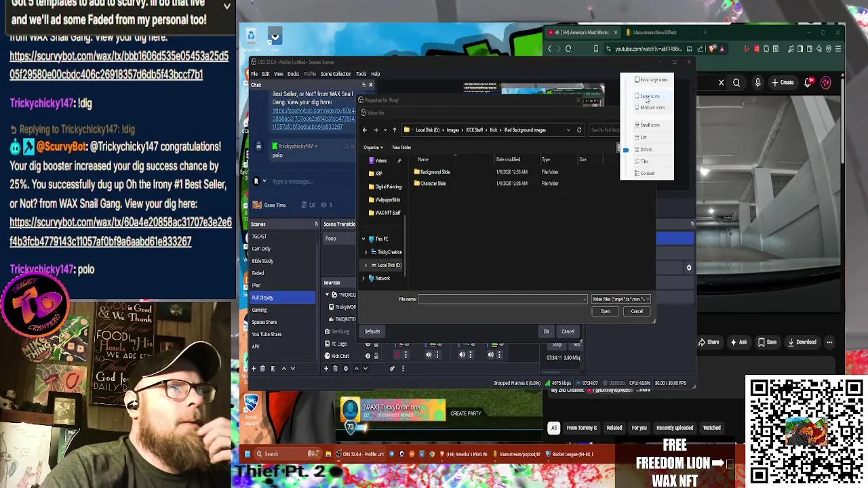
Task: Go back in the file dialog
Action: click(365, 130)
